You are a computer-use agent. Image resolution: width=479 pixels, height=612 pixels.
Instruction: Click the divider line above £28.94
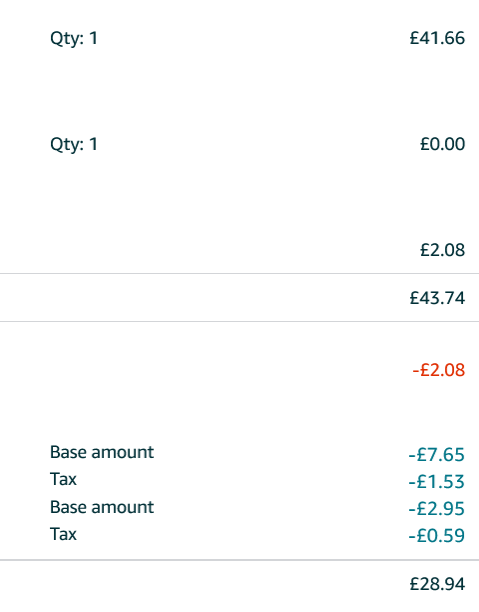(239, 560)
